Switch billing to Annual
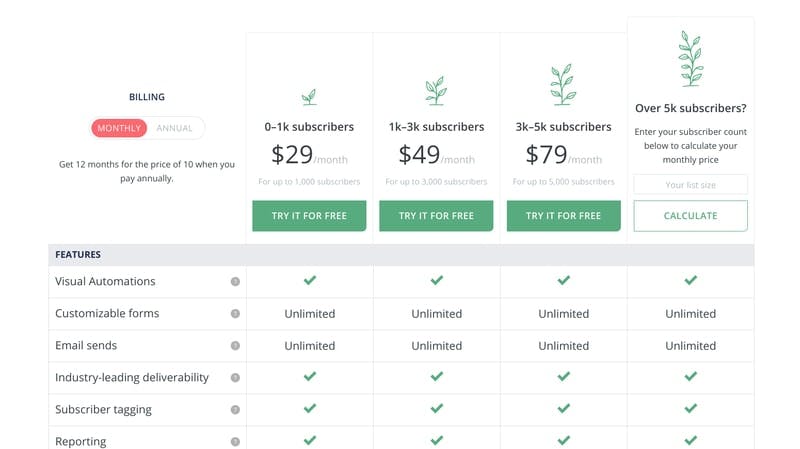This screenshot has height=449, width=800. (175, 128)
